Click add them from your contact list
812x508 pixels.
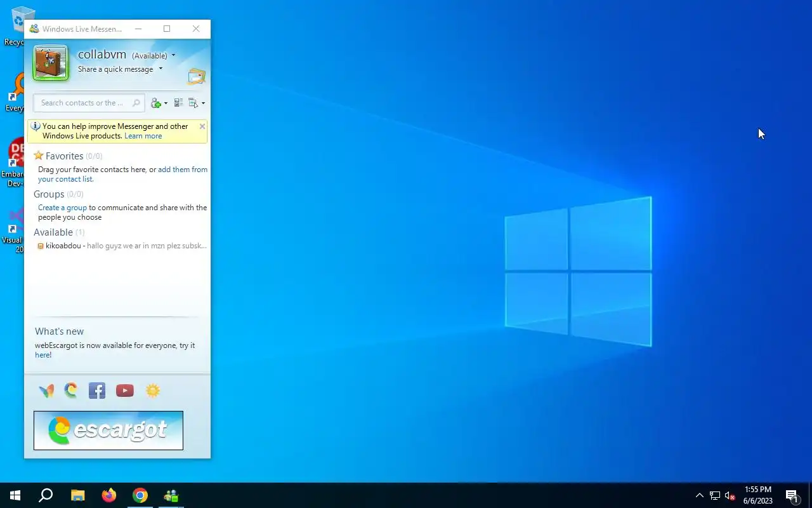point(122,174)
